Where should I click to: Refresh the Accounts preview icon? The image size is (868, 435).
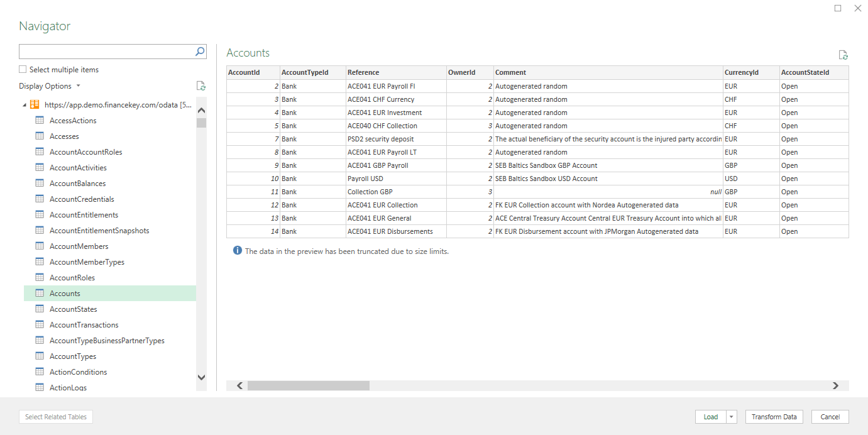click(x=843, y=55)
